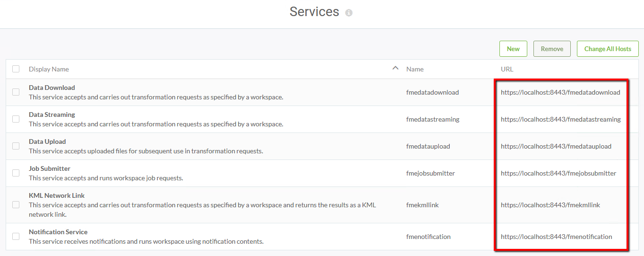Select the Data Upload row checkbox
Screen dimensions: 644x256
click(x=16, y=146)
